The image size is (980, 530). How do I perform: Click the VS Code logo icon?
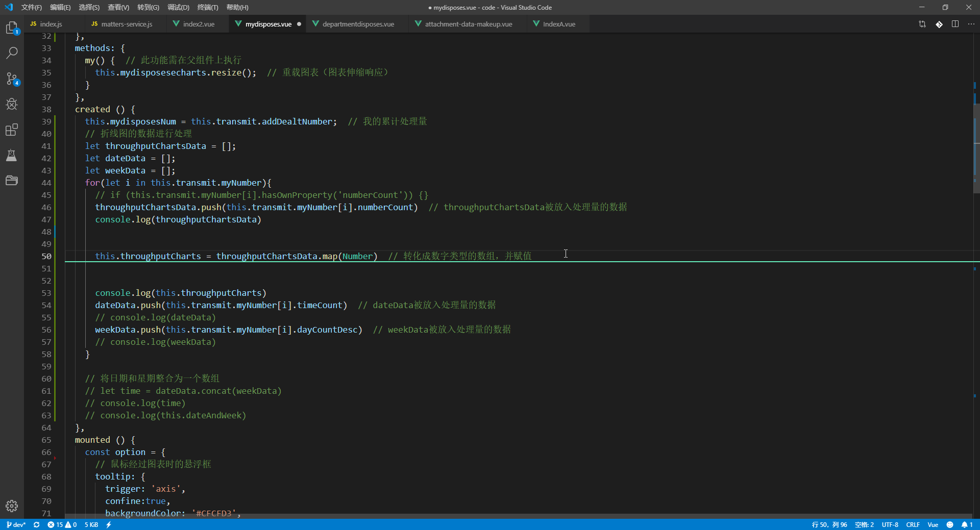[x=9, y=7]
